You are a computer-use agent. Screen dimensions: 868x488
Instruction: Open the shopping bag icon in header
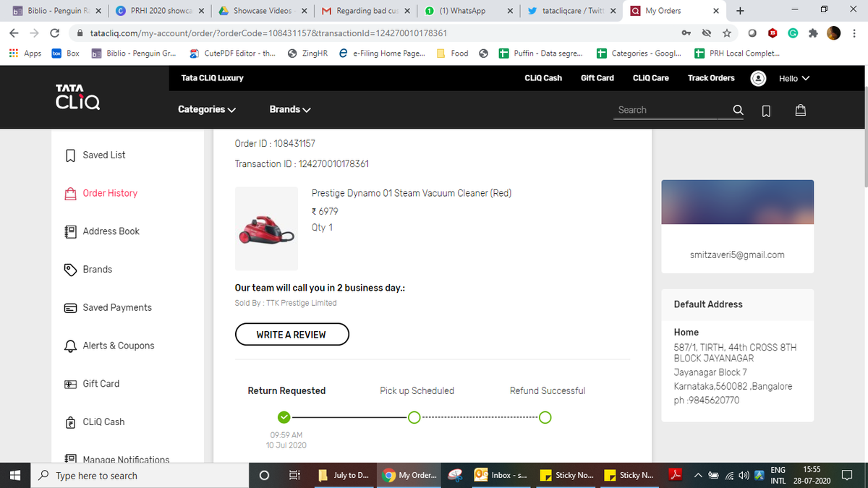point(800,110)
